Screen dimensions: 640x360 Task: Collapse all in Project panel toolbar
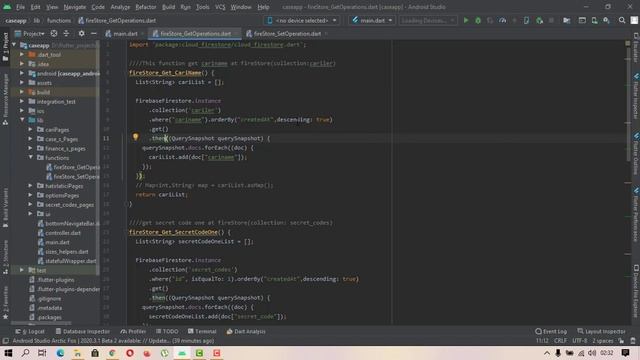[67, 33]
